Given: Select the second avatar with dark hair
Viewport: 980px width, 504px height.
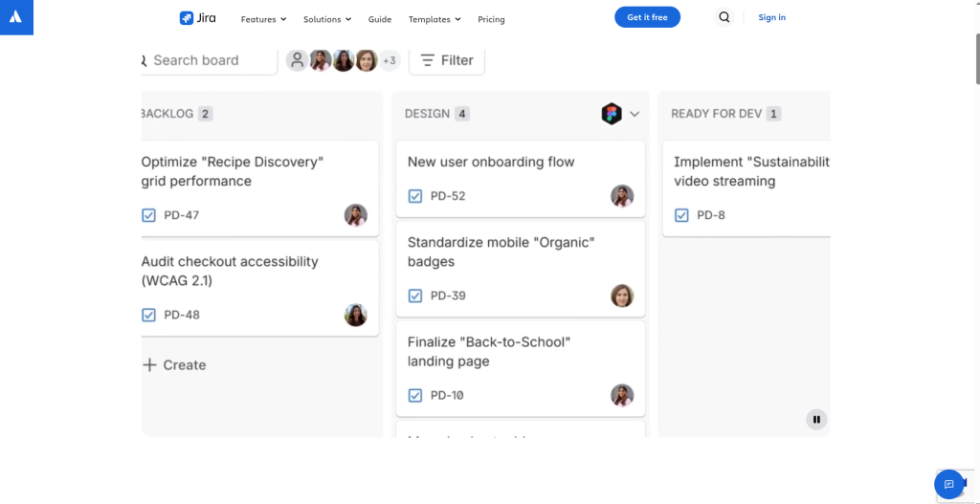Looking at the screenshot, I should pos(344,60).
